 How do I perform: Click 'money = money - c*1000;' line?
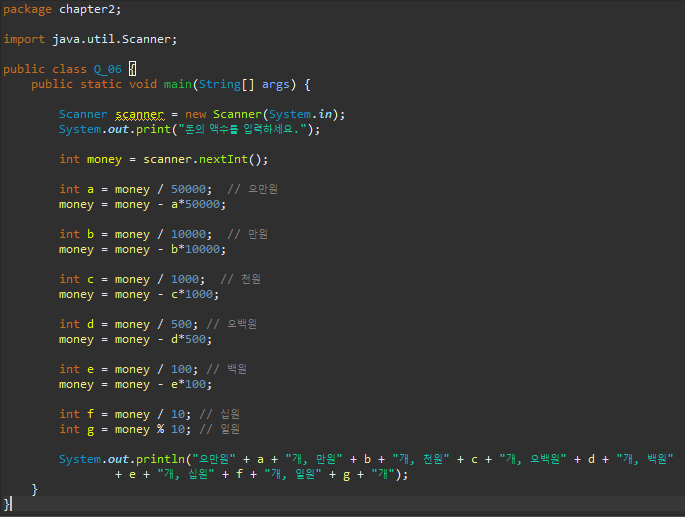pos(139,295)
